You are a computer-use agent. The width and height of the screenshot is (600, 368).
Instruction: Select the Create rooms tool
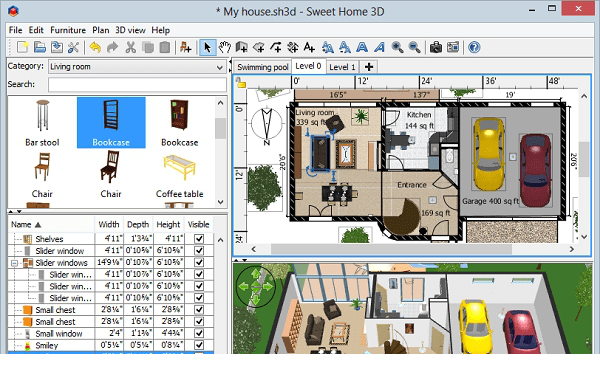tap(259, 47)
